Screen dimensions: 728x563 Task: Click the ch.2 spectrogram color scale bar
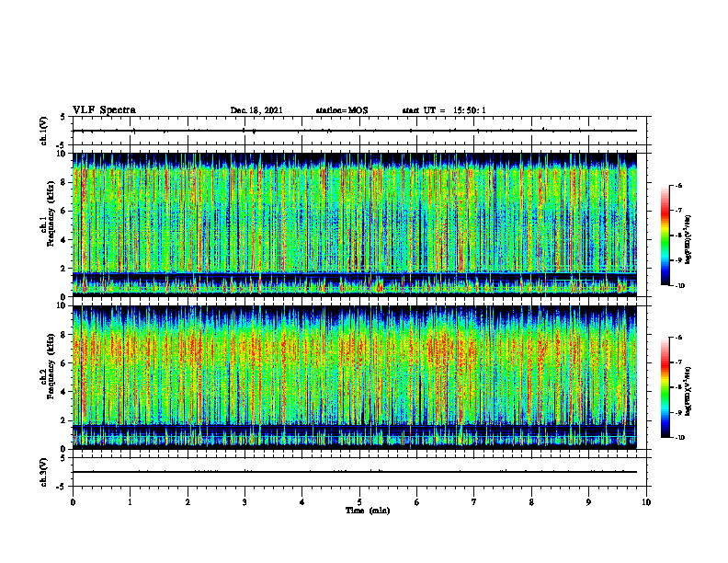tap(665, 387)
